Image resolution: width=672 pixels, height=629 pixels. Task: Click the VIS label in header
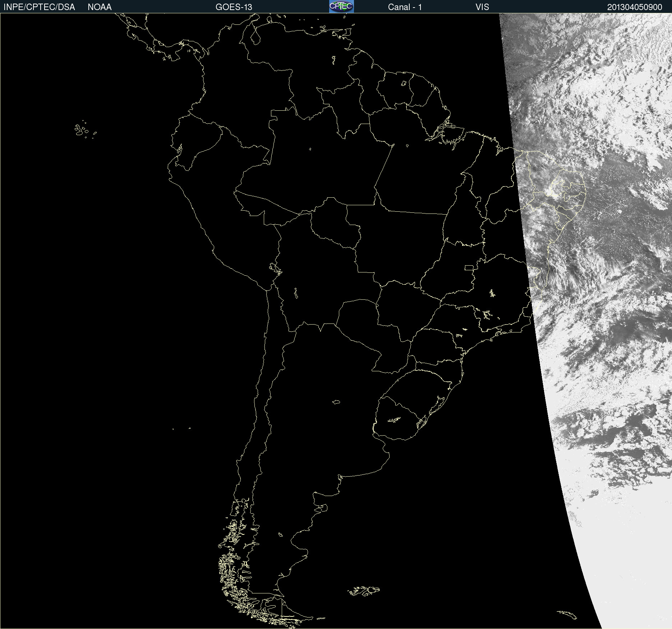point(482,7)
